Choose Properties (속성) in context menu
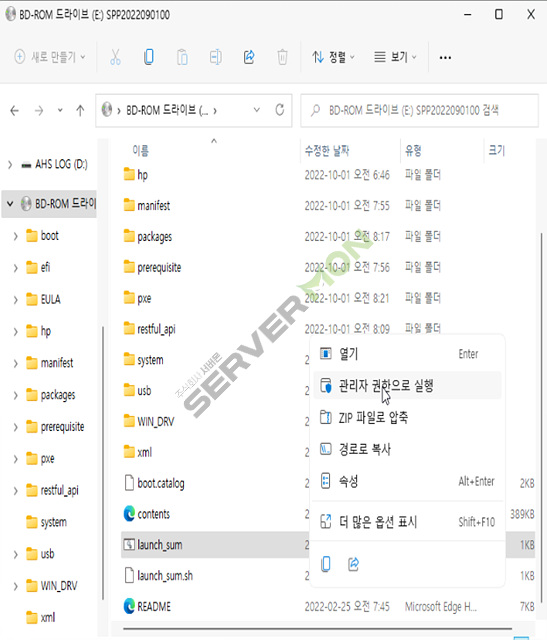The image size is (547, 640). (407, 481)
